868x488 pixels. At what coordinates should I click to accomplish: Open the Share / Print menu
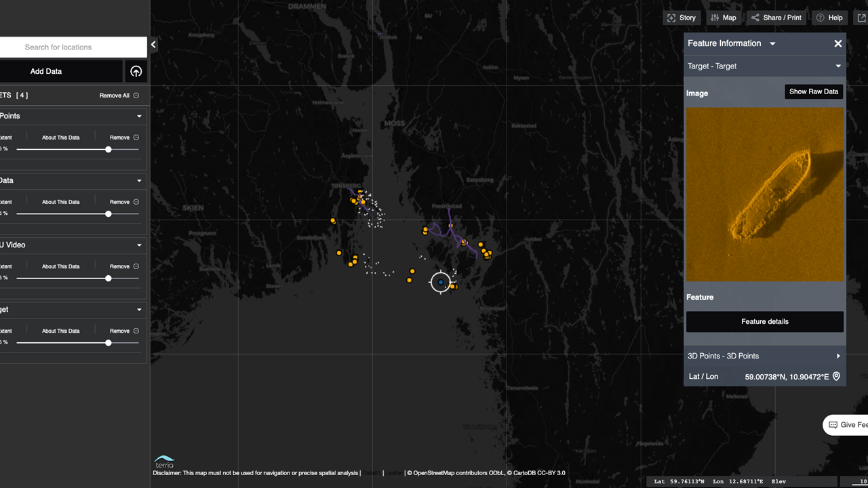pos(776,18)
